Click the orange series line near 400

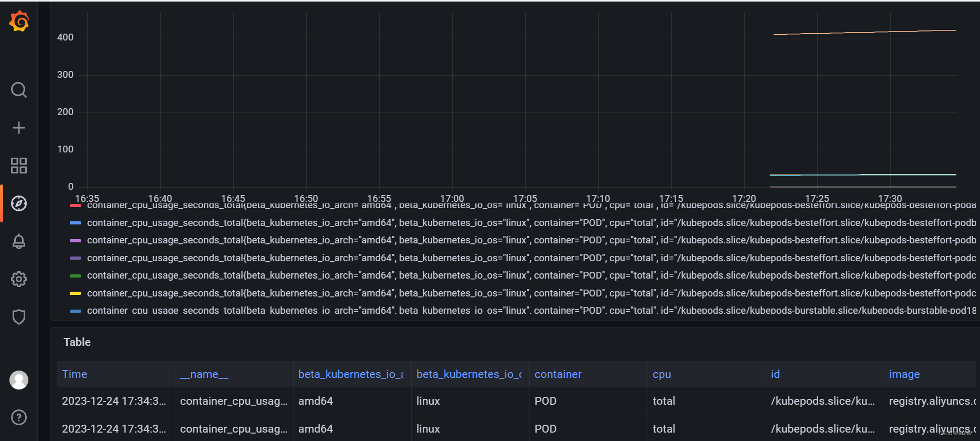coord(864,33)
